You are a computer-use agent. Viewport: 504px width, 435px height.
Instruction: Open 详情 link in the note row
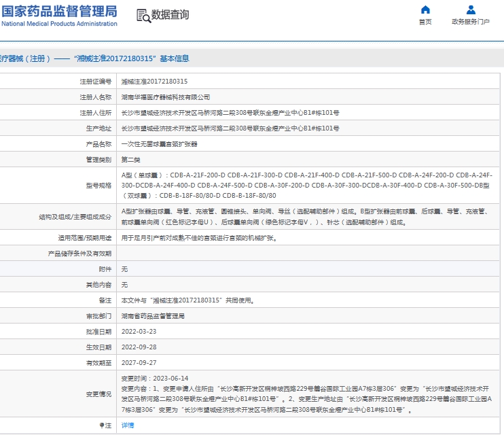coord(128,425)
